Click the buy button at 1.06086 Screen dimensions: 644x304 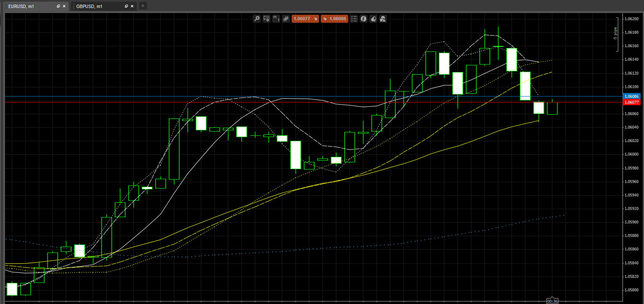pyautogui.click(x=334, y=19)
